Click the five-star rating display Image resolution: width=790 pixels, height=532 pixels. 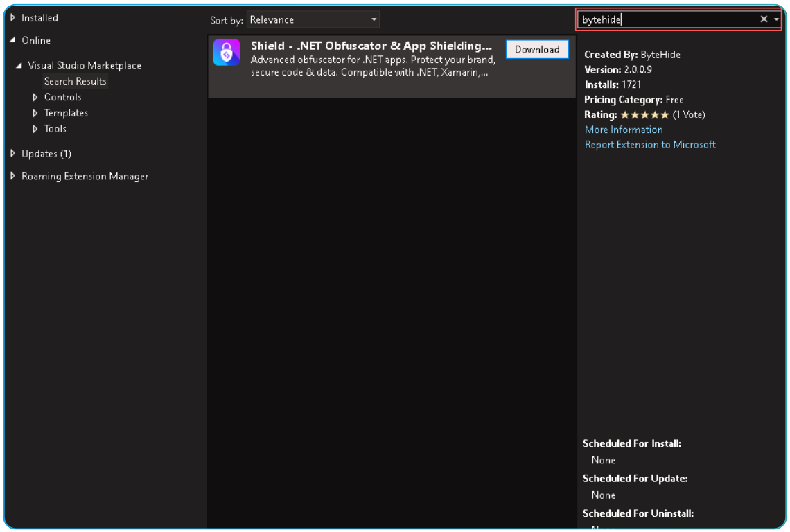click(x=646, y=114)
